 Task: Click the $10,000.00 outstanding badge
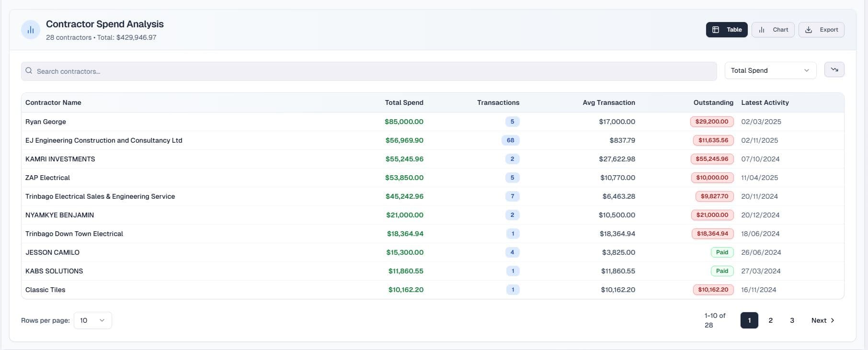712,178
